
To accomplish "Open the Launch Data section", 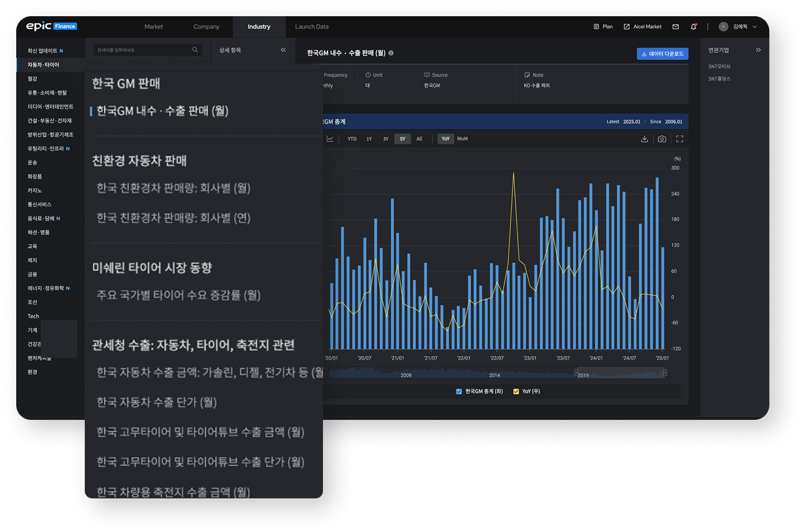I will click(x=312, y=26).
